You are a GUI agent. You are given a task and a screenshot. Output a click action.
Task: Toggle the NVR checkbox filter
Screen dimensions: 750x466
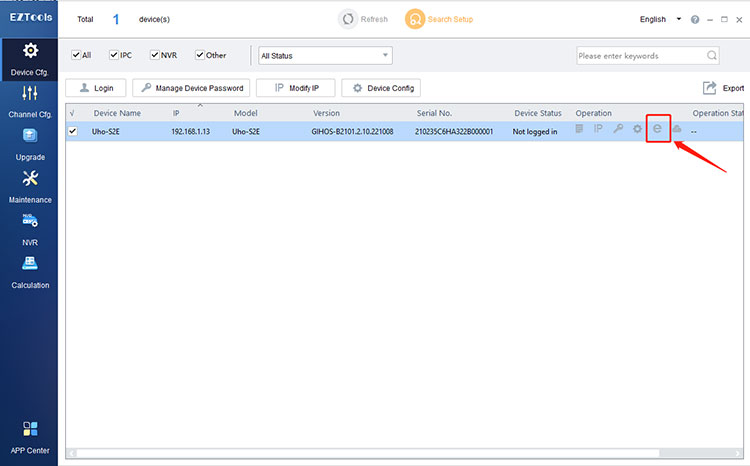coord(154,55)
